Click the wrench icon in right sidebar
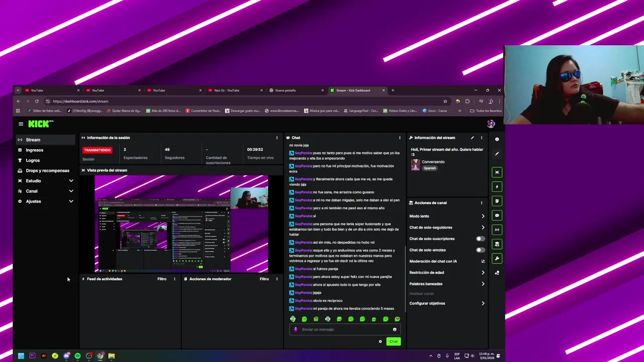Screen dimensions: 644x362 (x=497, y=258)
